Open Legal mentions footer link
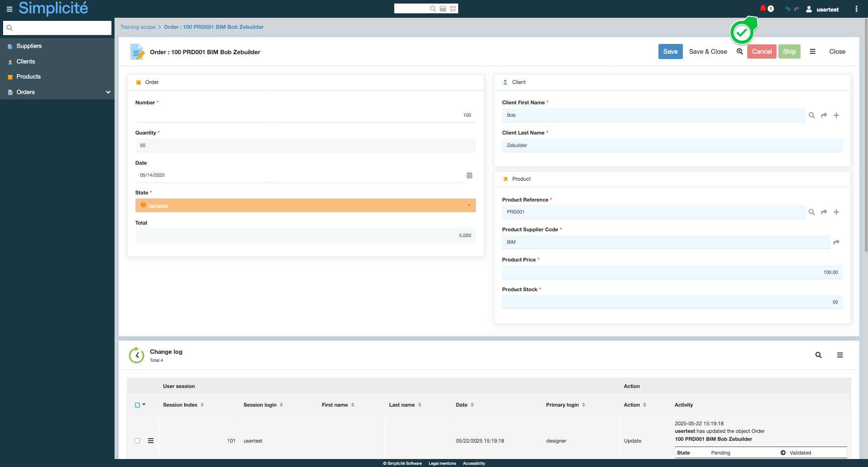The height and width of the screenshot is (467, 868). pyautogui.click(x=442, y=463)
